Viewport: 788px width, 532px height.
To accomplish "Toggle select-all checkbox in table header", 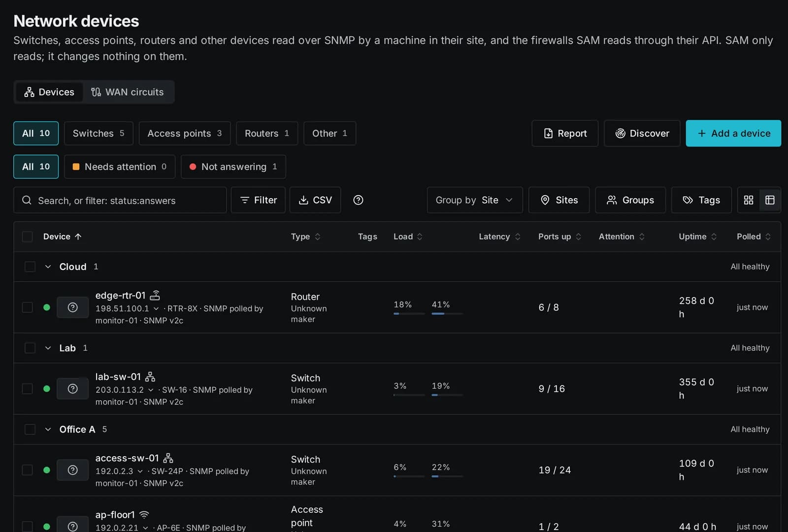I will 28,237.
